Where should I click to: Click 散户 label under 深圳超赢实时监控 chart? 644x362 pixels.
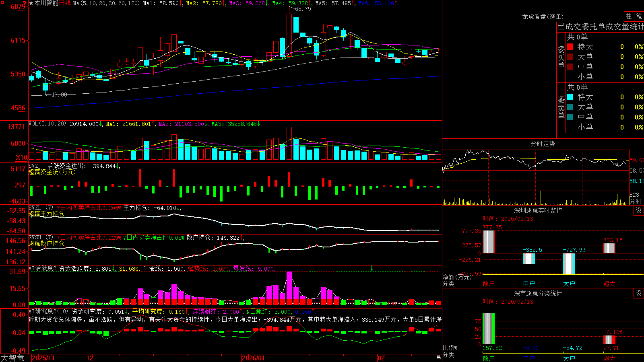click(x=488, y=284)
